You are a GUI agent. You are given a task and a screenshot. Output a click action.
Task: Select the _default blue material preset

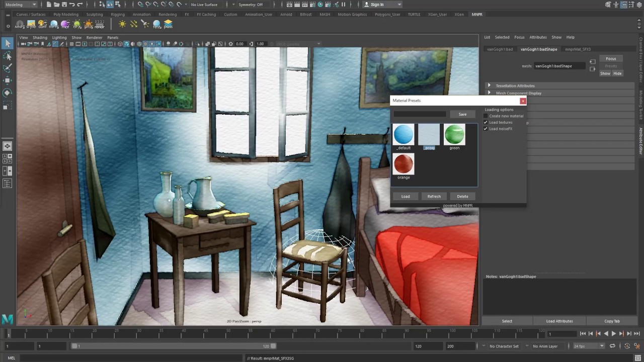click(404, 137)
